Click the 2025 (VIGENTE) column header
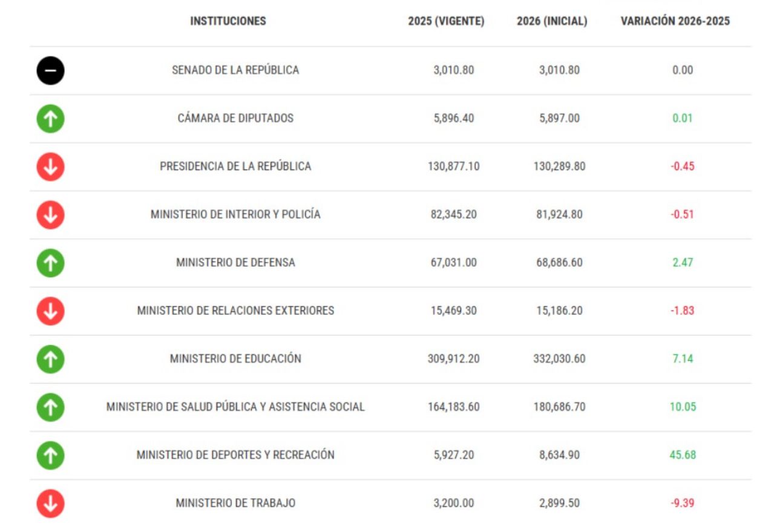This screenshot has height=532, width=777. pyautogui.click(x=446, y=21)
